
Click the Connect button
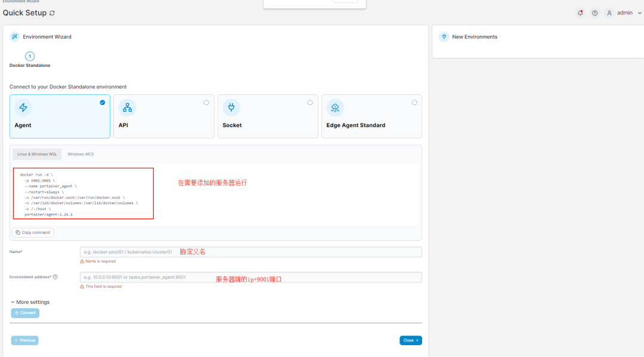25,313
